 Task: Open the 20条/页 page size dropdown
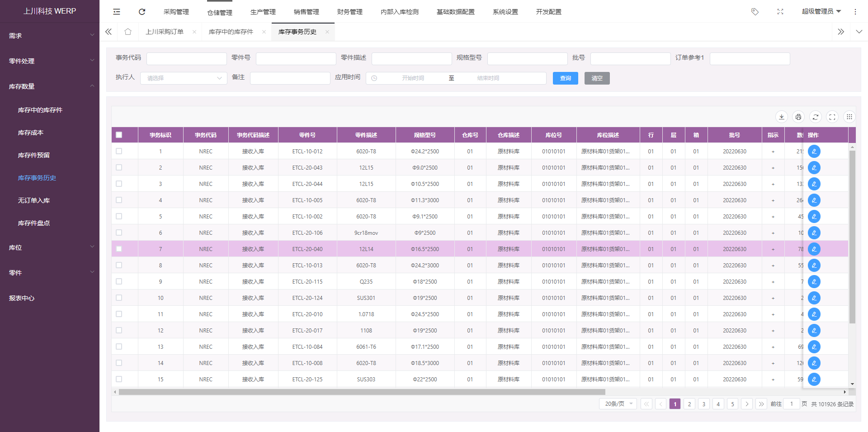(618, 404)
